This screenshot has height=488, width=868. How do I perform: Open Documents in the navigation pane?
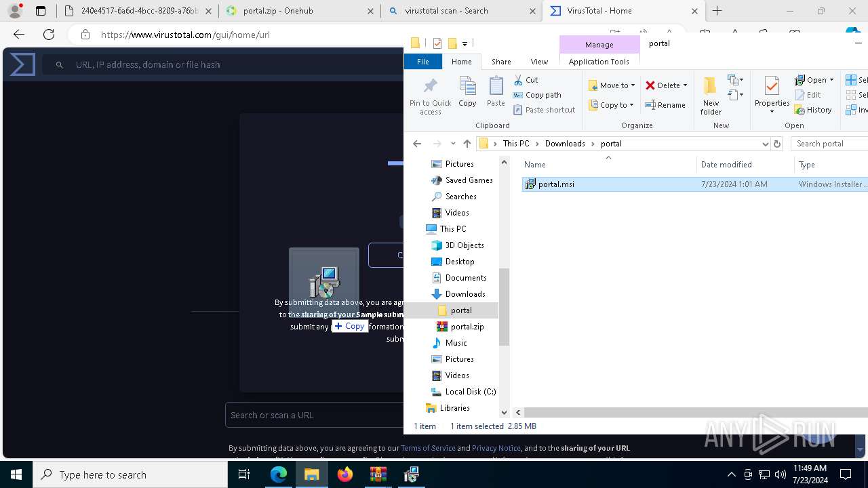(x=466, y=278)
